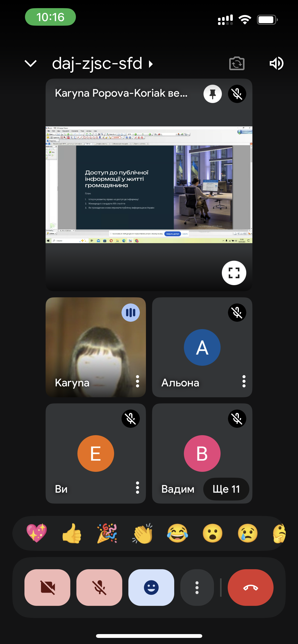Send the thumbs up reaction
This screenshot has height=644, width=298.
pyautogui.click(x=72, y=533)
